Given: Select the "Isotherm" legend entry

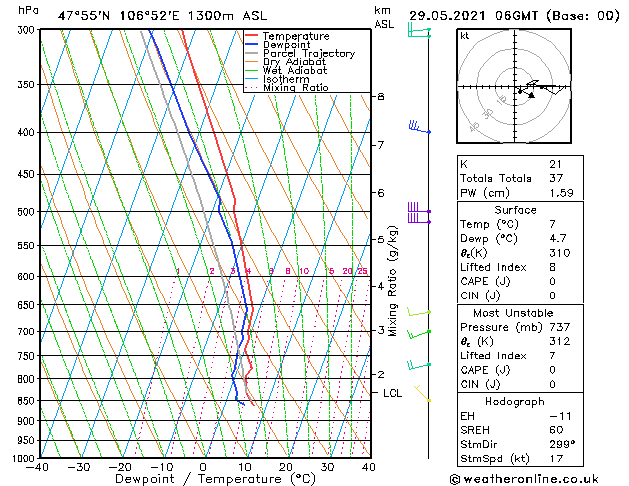Looking at the screenshot, I should click(x=286, y=79).
